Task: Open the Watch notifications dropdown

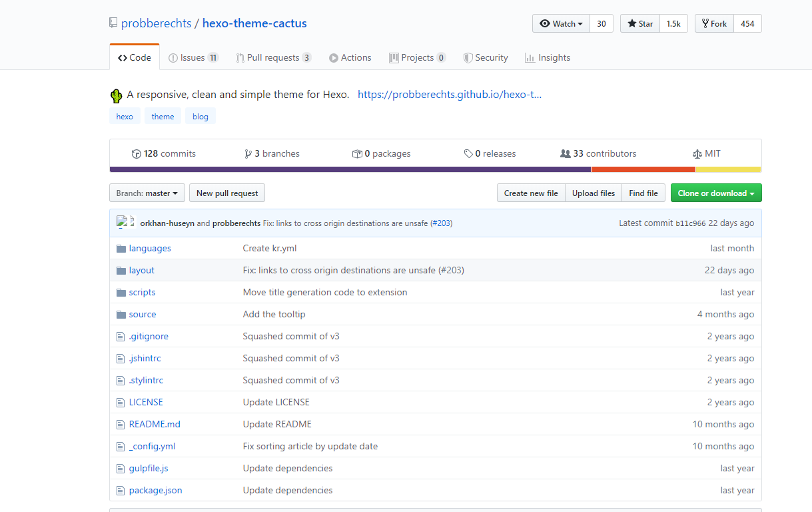Action: [561, 24]
